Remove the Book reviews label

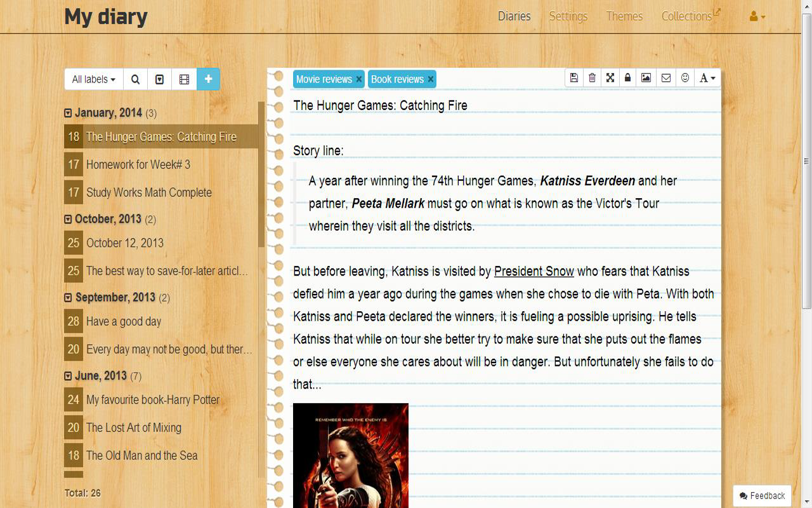pos(430,79)
